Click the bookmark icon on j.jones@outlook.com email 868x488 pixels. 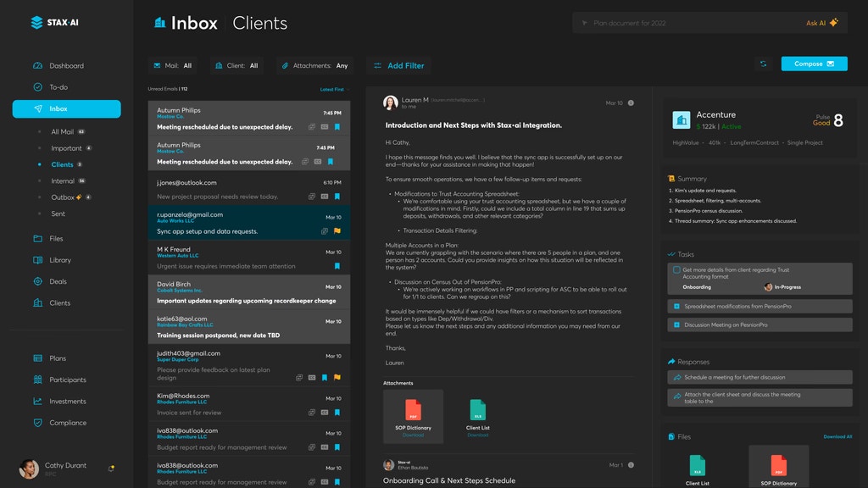337,196
